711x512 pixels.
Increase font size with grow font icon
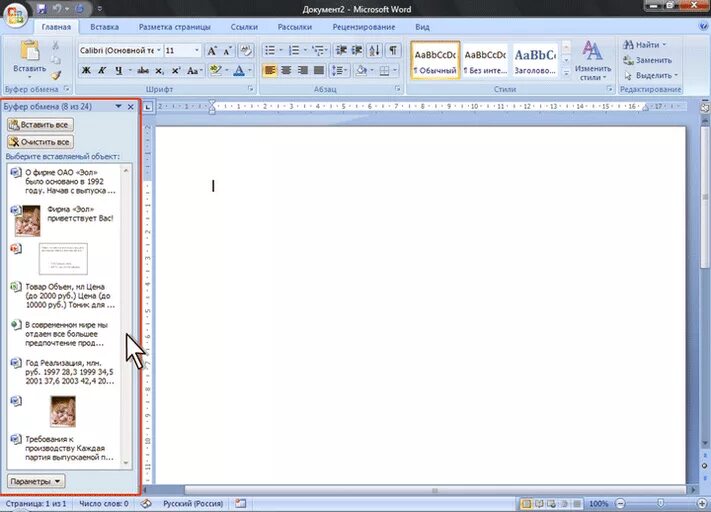click(212, 51)
